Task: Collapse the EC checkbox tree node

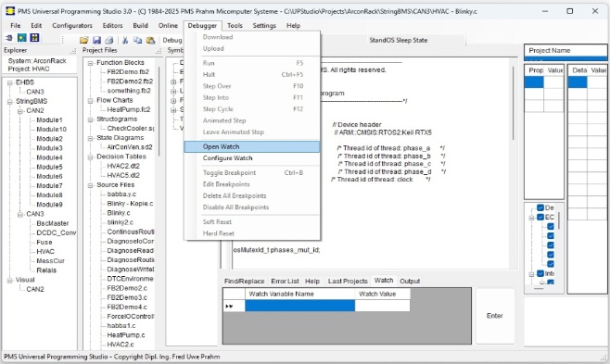Action: pyautogui.click(x=531, y=218)
